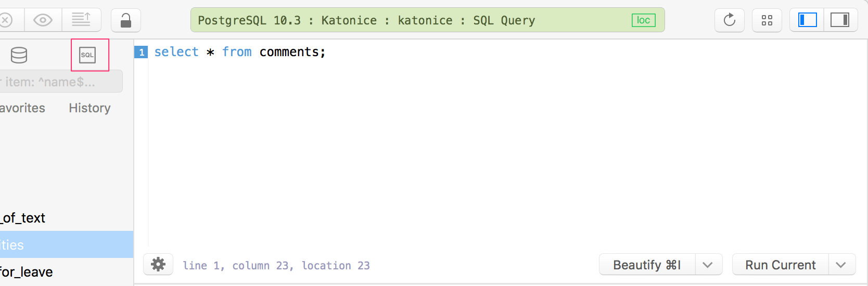Click the padlock safe-mode icon
This screenshot has height=286, width=868.
click(x=126, y=20)
